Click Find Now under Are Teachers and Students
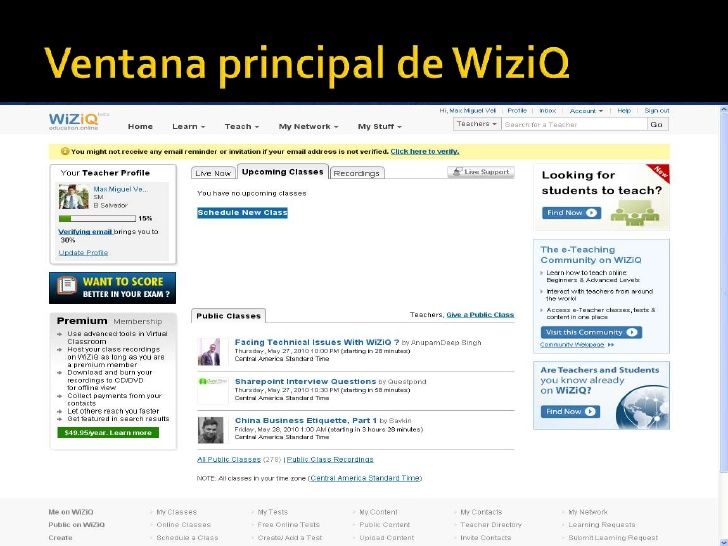 click(570, 411)
